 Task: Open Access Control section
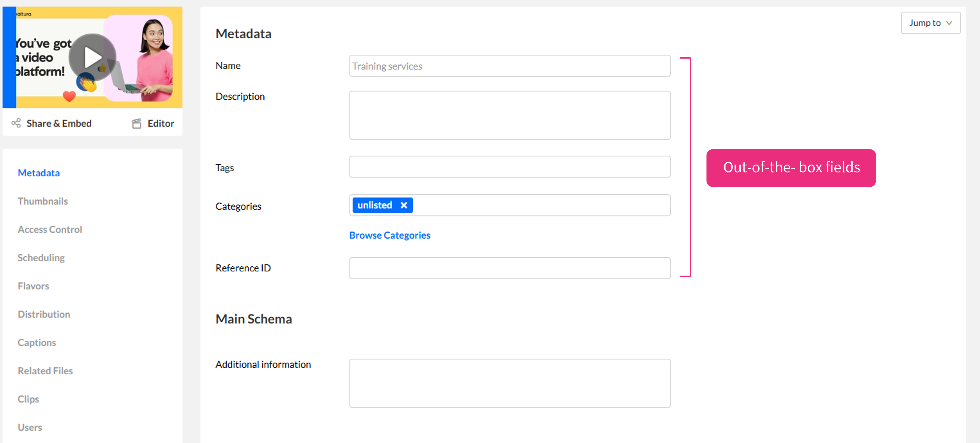50,230
